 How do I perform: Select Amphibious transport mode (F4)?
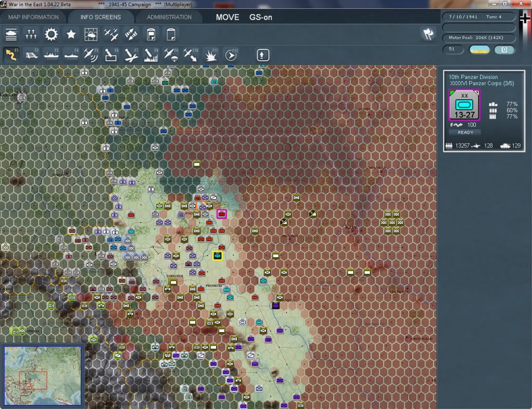pyautogui.click(x=71, y=55)
